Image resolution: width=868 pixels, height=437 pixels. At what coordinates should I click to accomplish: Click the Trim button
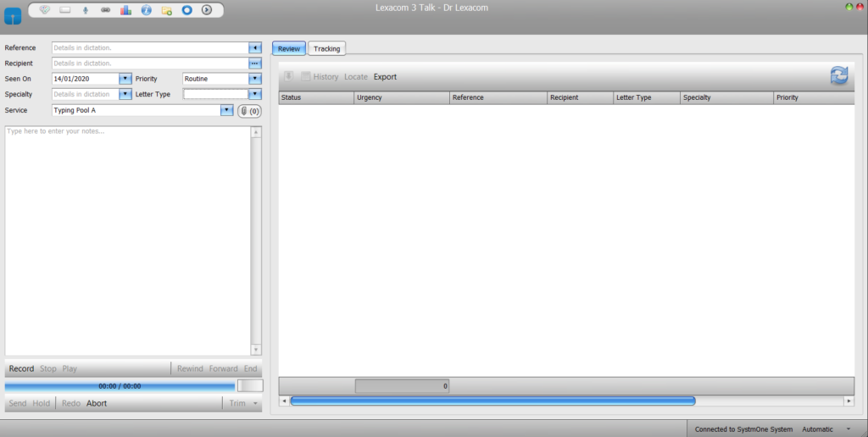point(237,403)
